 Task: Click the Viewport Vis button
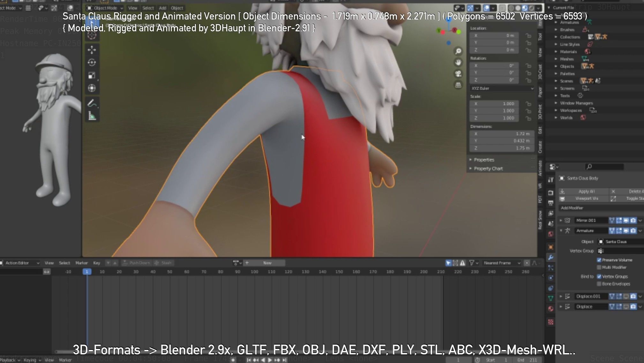point(584,198)
